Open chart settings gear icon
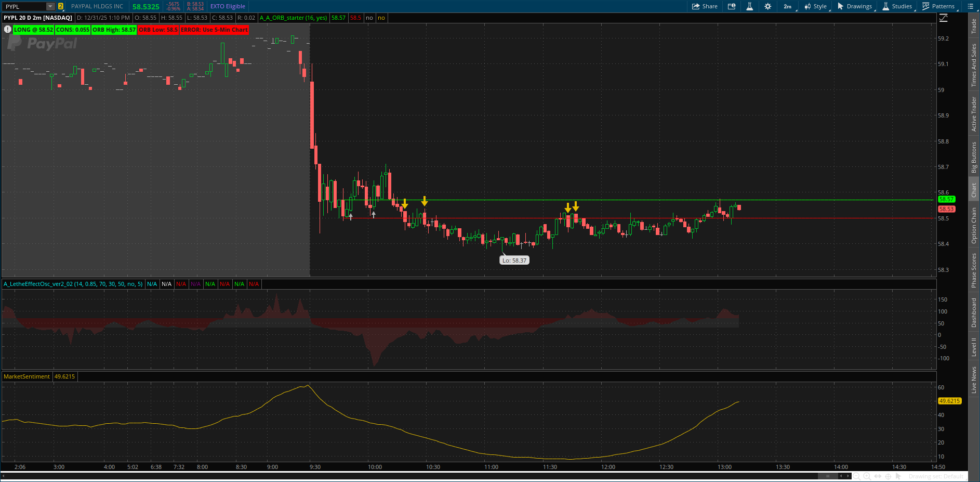Image resolution: width=980 pixels, height=482 pixels. click(767, 6)
